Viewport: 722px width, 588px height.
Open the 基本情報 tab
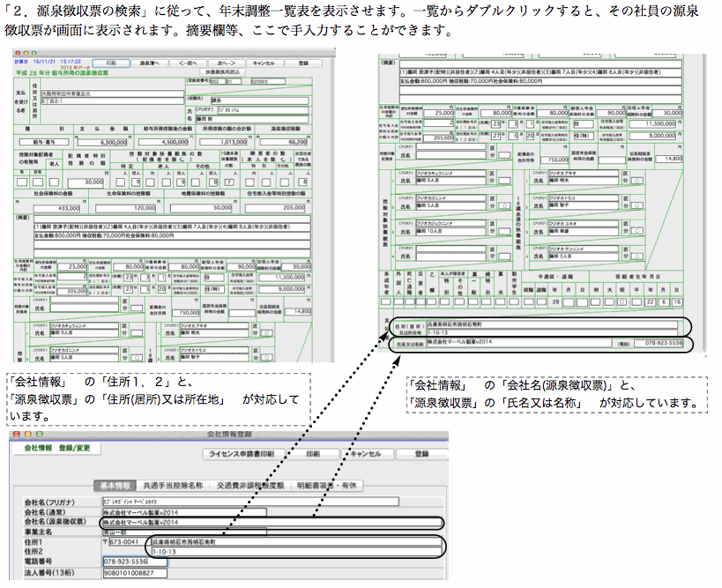(x=114, y=485)
